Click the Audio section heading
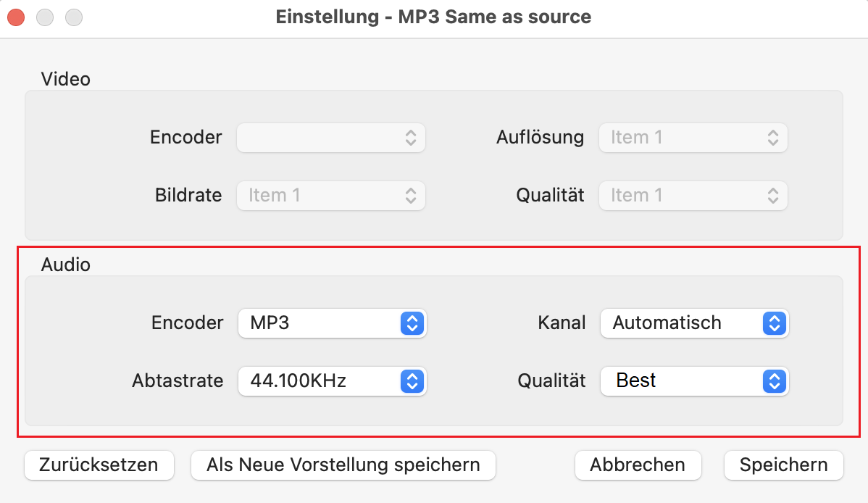This screenshot has height=503, width=868. coord(65,265)
